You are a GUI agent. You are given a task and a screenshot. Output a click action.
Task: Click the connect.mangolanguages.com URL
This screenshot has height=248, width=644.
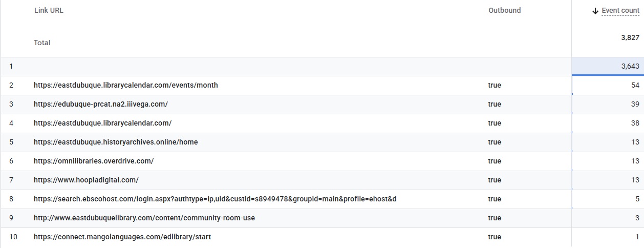point(122,237)
